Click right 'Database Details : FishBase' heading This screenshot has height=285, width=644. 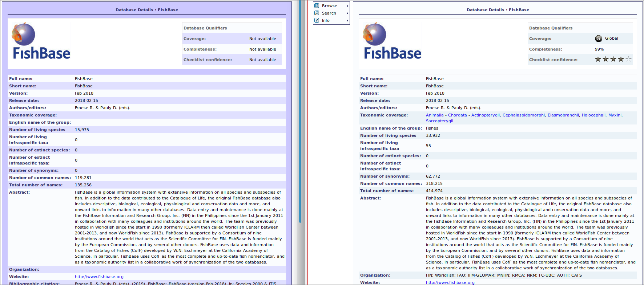(498, 10)
